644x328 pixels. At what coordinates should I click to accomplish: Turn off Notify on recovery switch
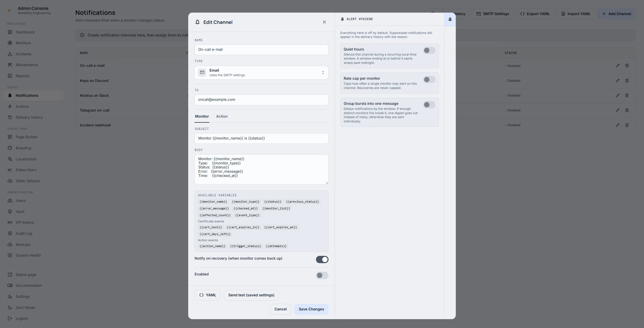[322, 260]
